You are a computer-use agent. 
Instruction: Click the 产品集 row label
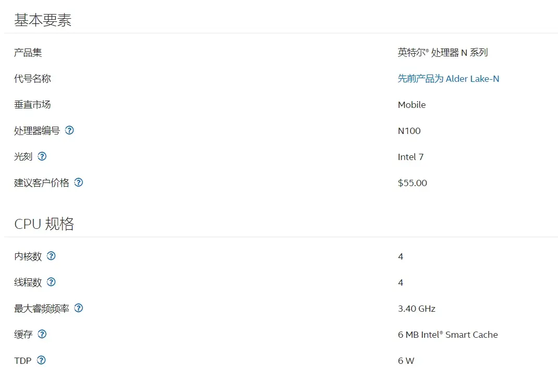click(28, 53)
